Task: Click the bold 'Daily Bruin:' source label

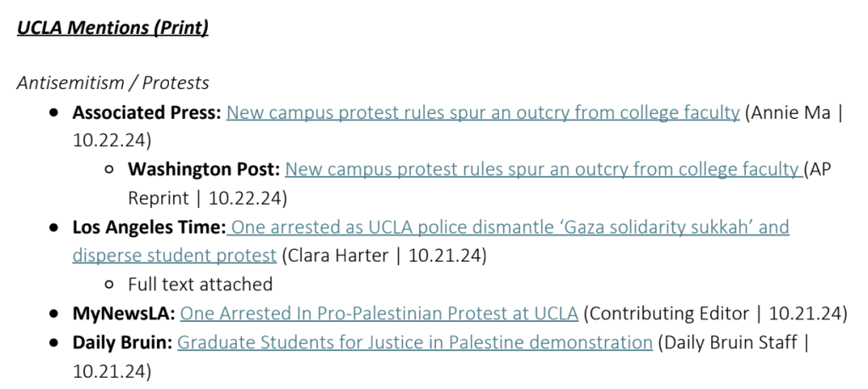Action: pyautogui.click(x=122, y=343)
